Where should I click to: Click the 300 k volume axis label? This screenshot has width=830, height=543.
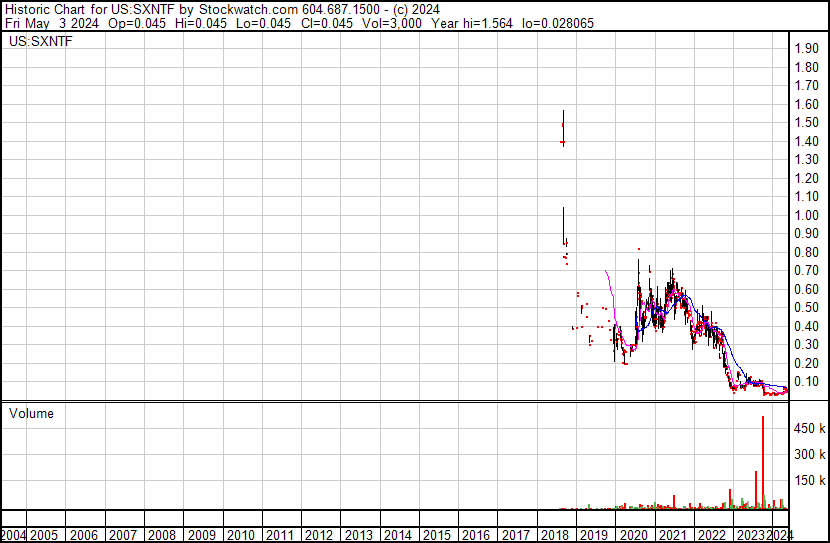(809, 455)
